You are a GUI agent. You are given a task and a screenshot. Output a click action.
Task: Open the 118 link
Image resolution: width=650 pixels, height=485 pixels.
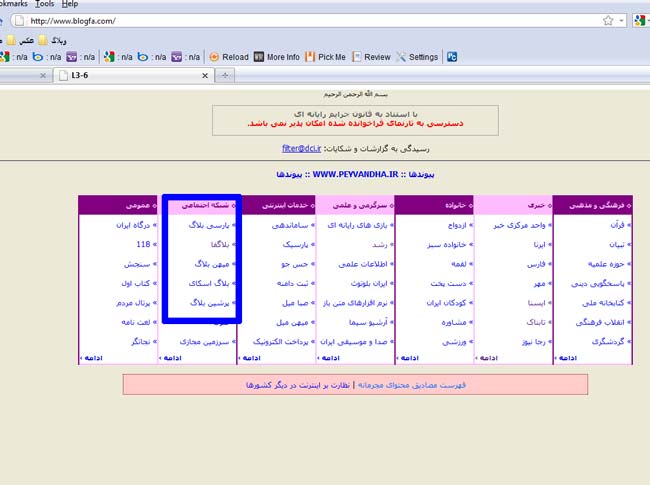(x=143, y=245)
